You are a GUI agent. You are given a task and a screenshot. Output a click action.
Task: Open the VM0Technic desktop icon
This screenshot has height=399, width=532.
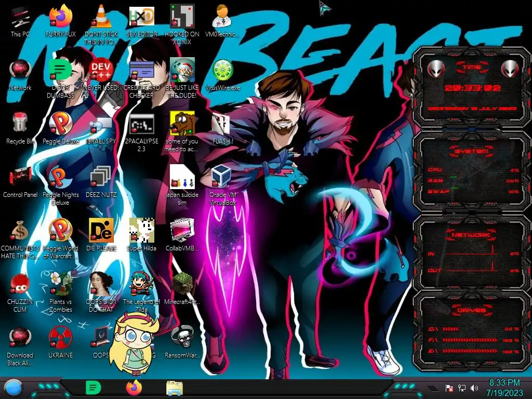point(222,17)
